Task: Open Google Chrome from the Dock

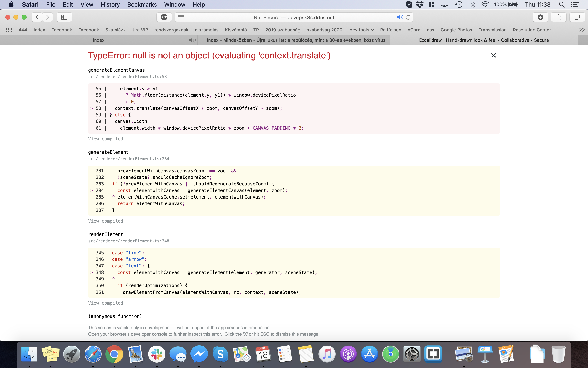Action: (x=114, y=354)
